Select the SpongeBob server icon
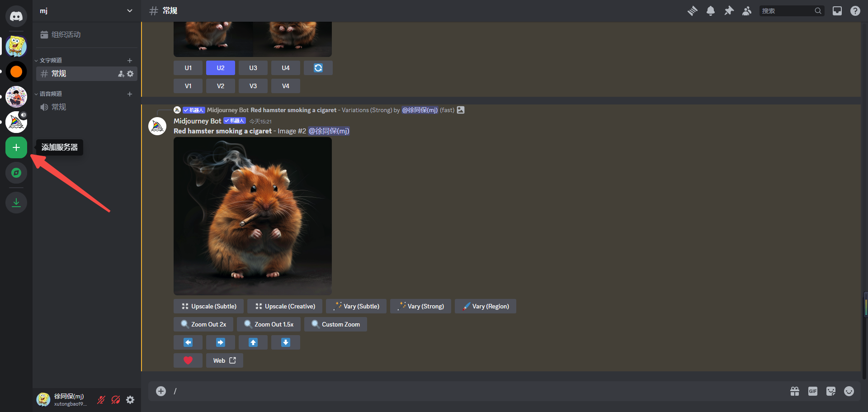Image resolution: width=868 pixels, height=412 pixels. 16,46
